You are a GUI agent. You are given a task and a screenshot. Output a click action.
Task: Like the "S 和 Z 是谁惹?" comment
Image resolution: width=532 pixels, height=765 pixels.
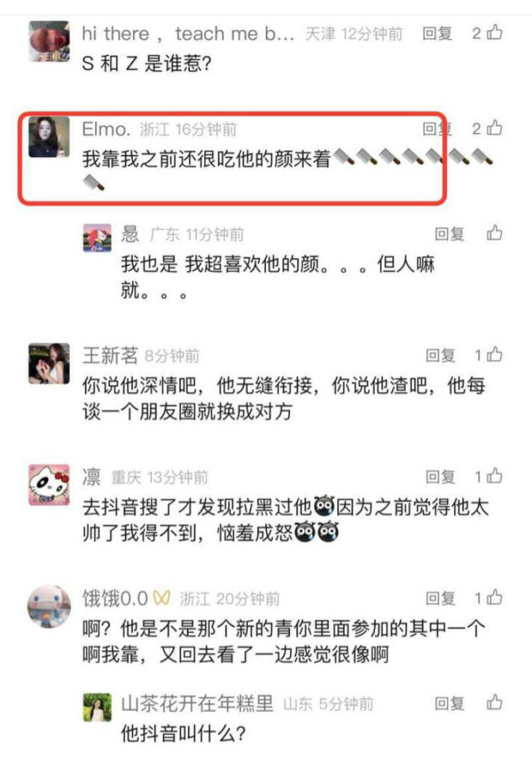[495, 32]
